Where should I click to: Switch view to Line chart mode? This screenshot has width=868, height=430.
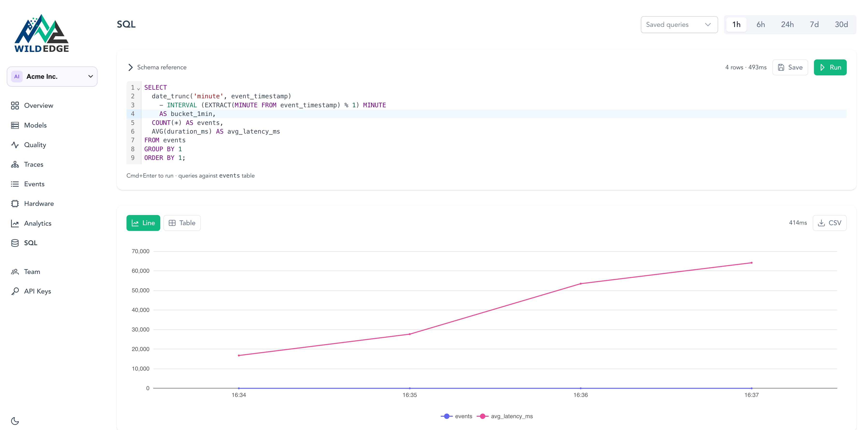[x=143, y=222]
